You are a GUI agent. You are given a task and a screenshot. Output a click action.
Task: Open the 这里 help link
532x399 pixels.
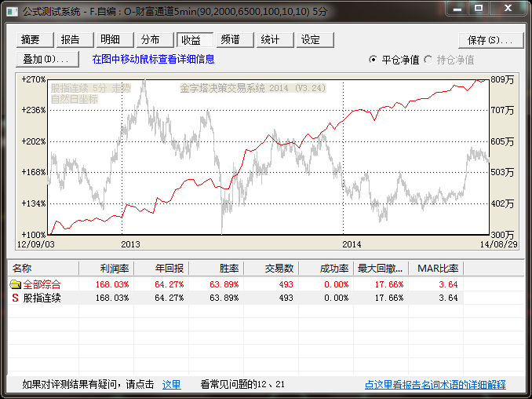[x=171, y=385]
